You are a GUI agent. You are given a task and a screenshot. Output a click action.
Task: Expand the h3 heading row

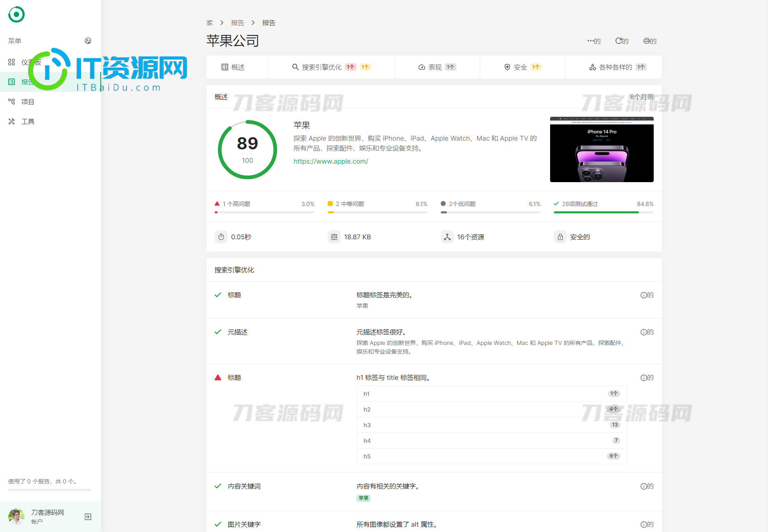pyautogui.click(x=492, y=425)
